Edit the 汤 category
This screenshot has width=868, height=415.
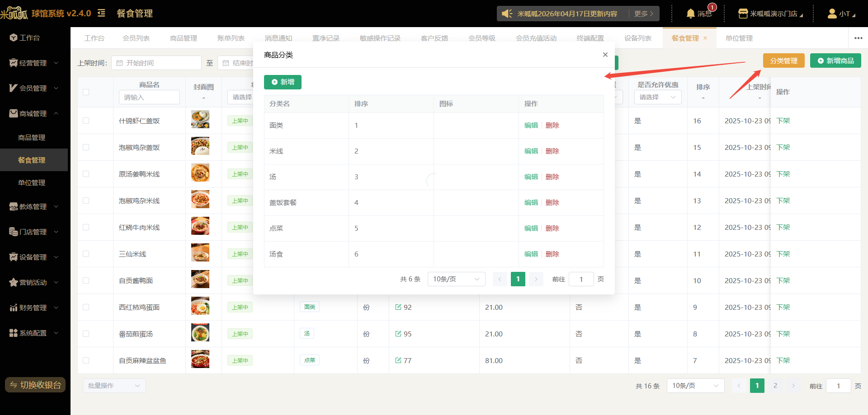[531, 177]
